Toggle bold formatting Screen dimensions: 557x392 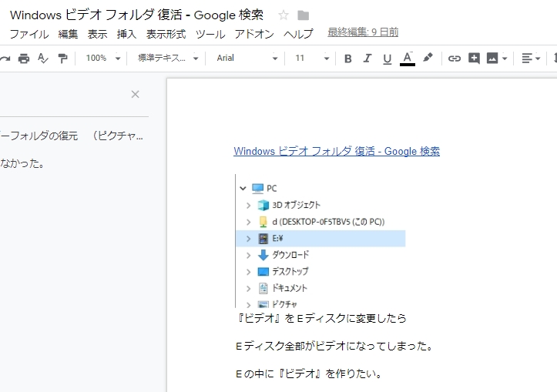(347, 59)
